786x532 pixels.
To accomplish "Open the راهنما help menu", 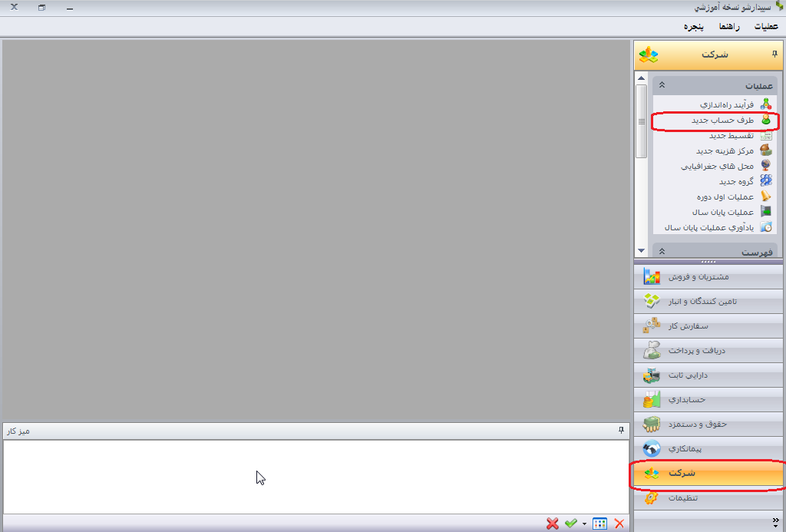I will click(x=729, y=27).
